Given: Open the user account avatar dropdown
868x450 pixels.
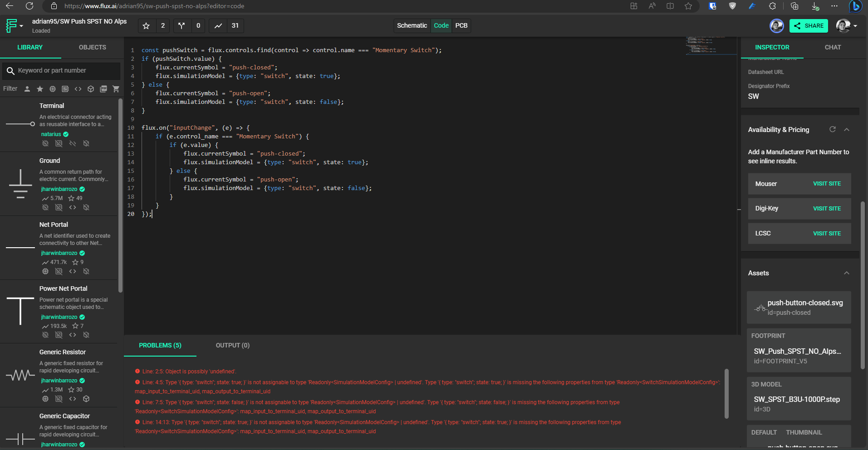Looking at the screenshot, I should (x=847, y=26).
